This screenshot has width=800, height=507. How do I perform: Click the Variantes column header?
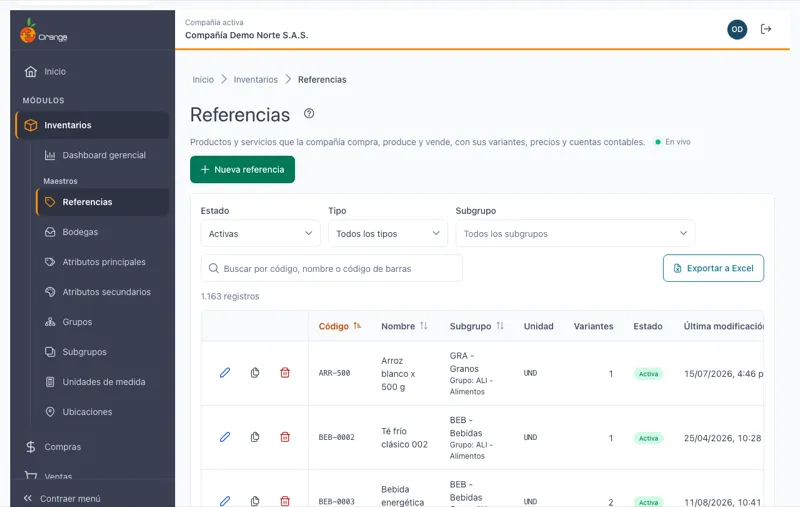pyautogui.click(x=593, y=326)
